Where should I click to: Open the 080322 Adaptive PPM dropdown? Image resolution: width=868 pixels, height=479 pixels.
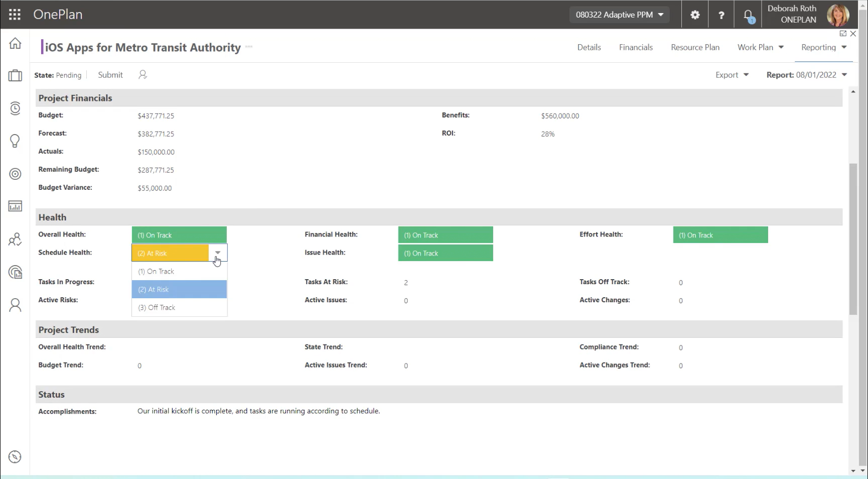620,15
